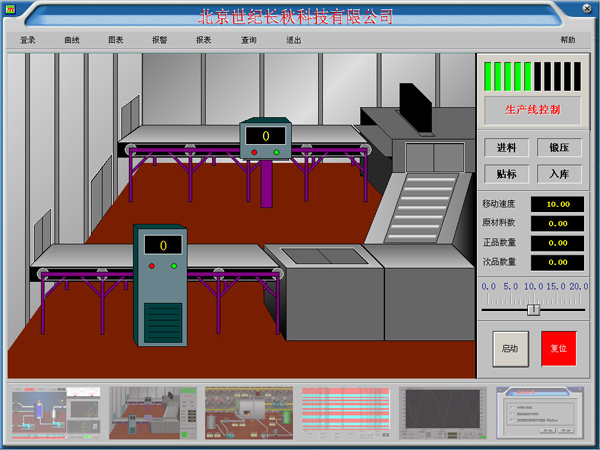The height and width of the screenshot is (450, 600).
Task: Open the production line scene thumbnail
Action: pyautogui.click(x=153, y=414)
